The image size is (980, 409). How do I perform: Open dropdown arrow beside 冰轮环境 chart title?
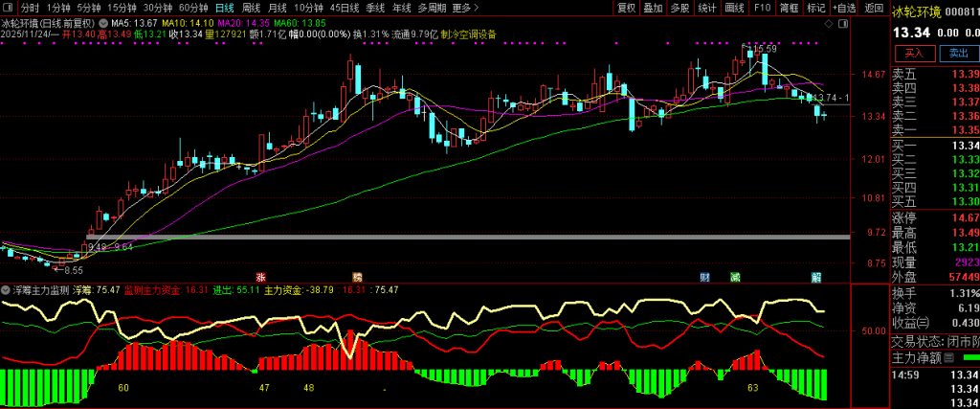[x=103, y=21]
